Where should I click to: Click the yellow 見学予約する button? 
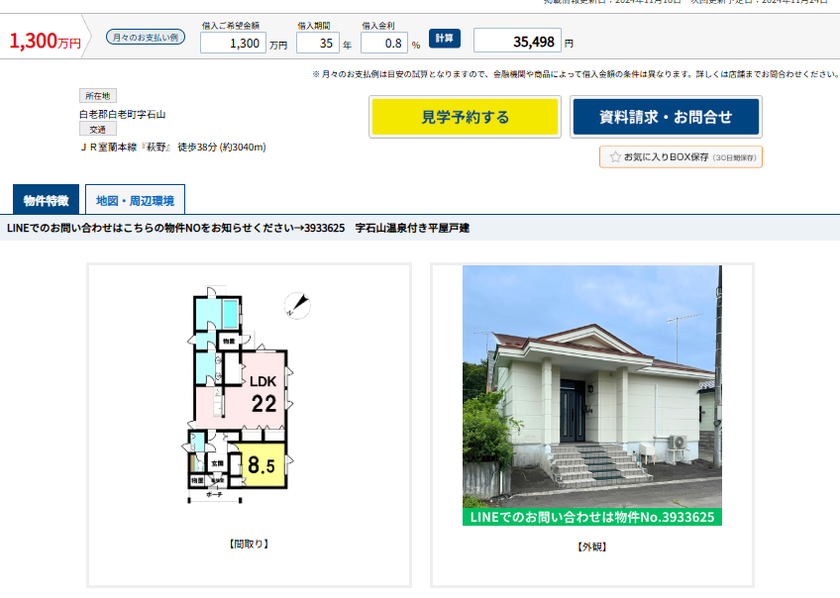pyautogui.click(x=464, y=117)
